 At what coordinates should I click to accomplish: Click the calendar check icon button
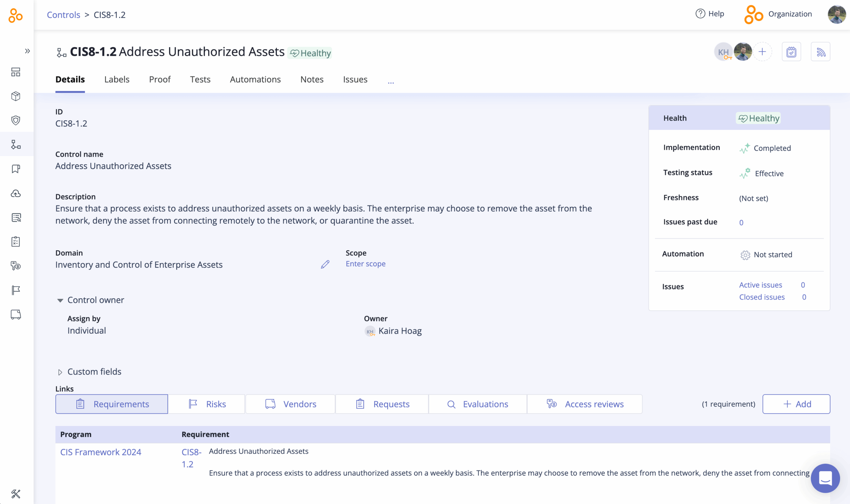click(x=791, y=51)
